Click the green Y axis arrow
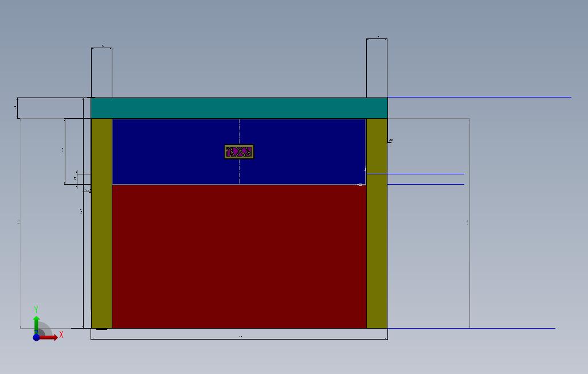 click(x=36, y=325)
